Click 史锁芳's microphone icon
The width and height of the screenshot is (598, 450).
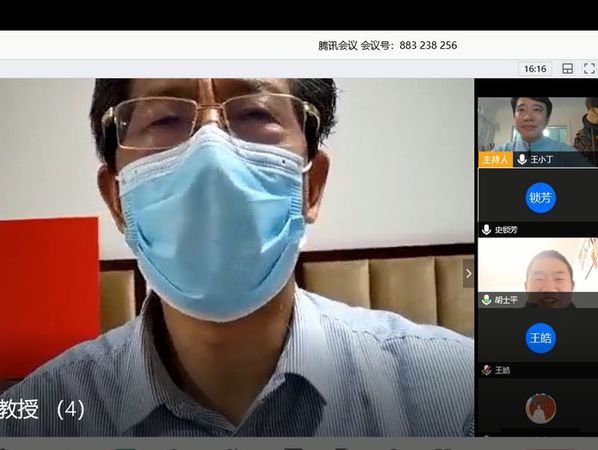click(x=486, y=230)
